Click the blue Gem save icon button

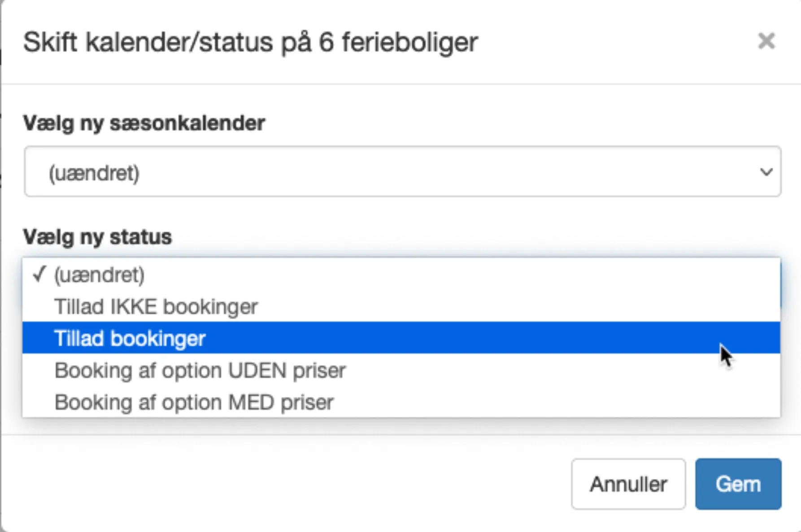[738, 484]
